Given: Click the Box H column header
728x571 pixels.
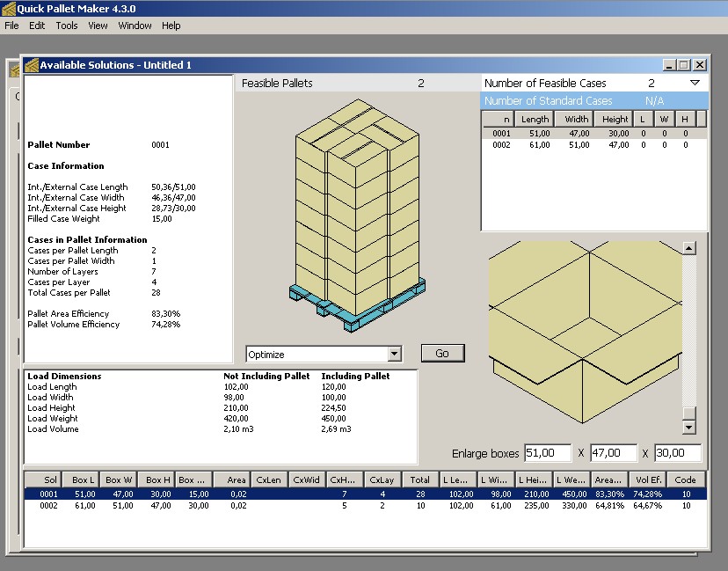Looking at the screenshot, I should point(156,479).
